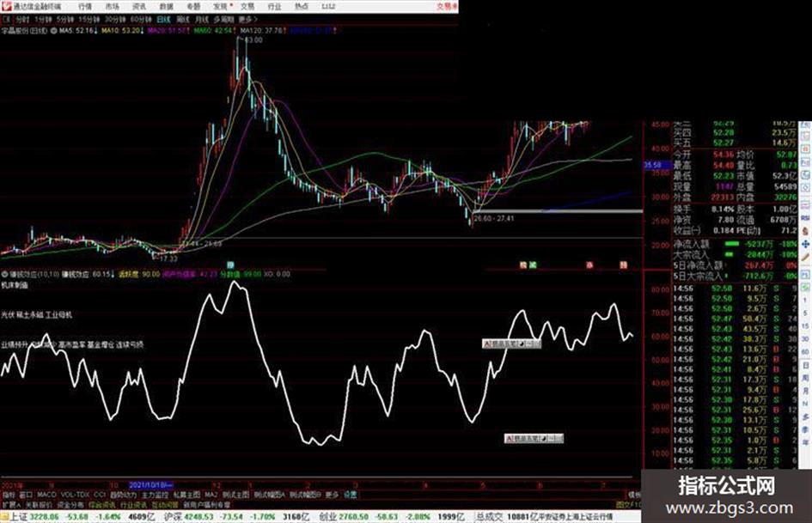812x523 pixels.
Task: Click the red 交易 button at top right
Action: point(447,7)
